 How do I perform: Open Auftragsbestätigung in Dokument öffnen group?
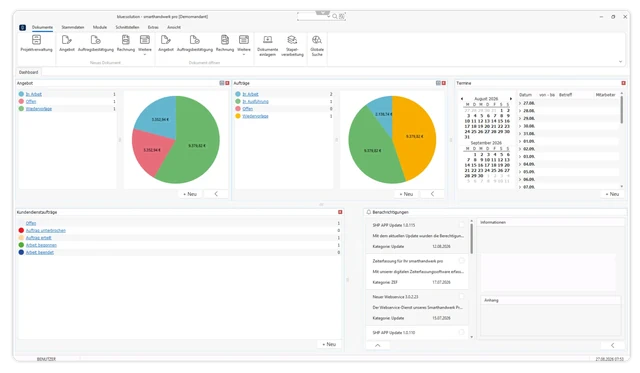click(195, 43)
